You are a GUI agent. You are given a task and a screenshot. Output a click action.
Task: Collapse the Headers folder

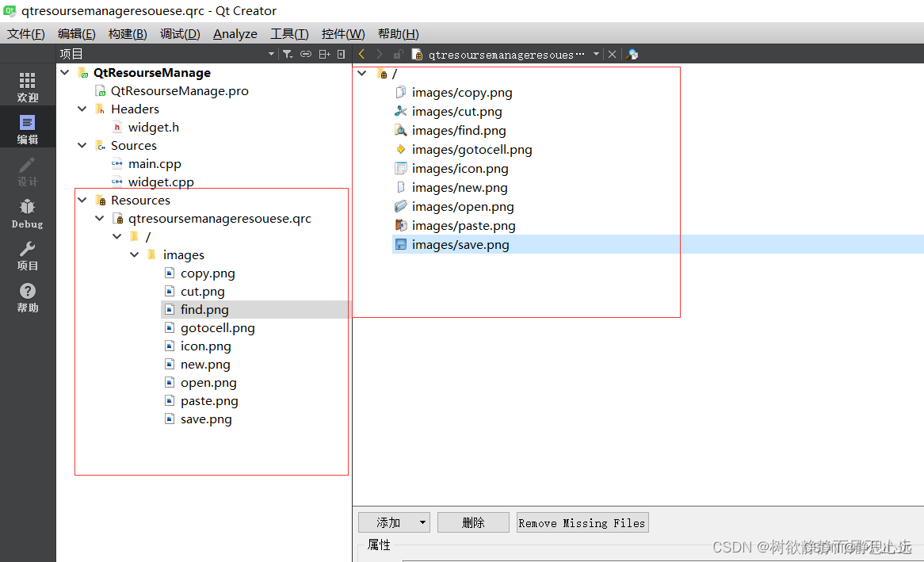tap(82, 109)
